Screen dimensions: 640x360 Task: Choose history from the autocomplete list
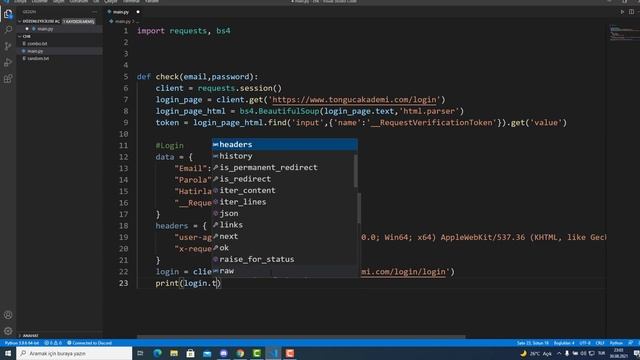click(x=284, y=156)
